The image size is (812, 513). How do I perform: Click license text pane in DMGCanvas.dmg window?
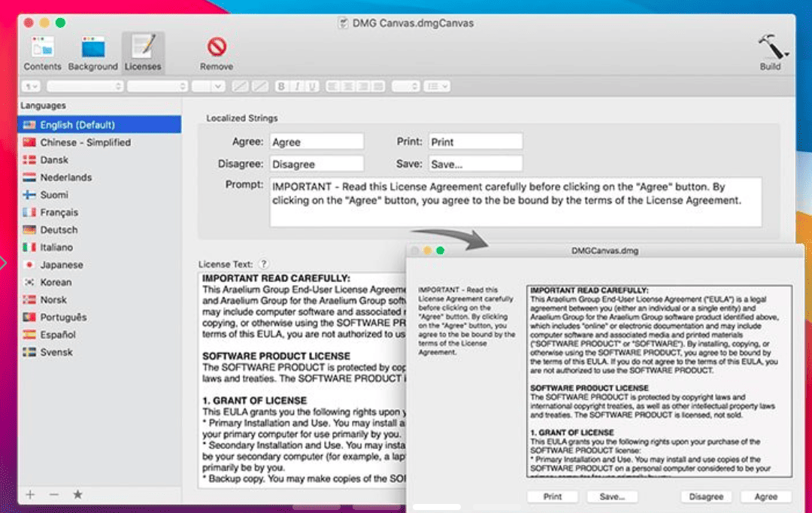659,381
